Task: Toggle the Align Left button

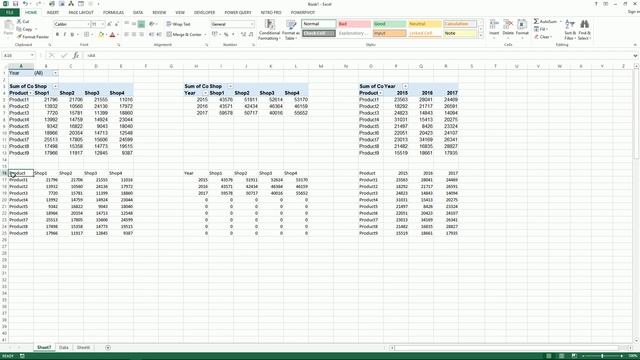Action: point(127,35)
